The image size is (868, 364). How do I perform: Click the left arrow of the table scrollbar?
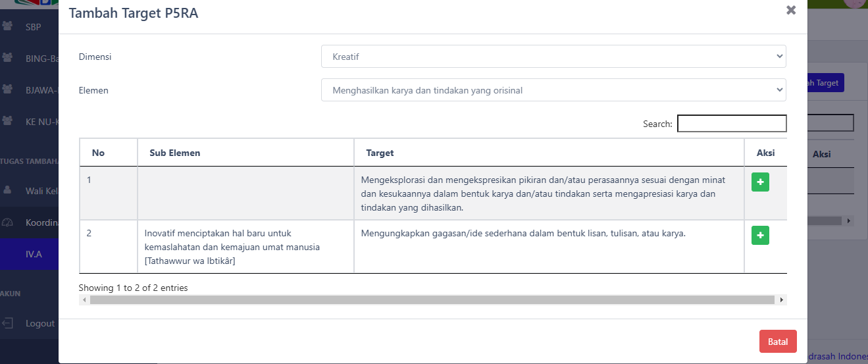[x=84, y=299]
